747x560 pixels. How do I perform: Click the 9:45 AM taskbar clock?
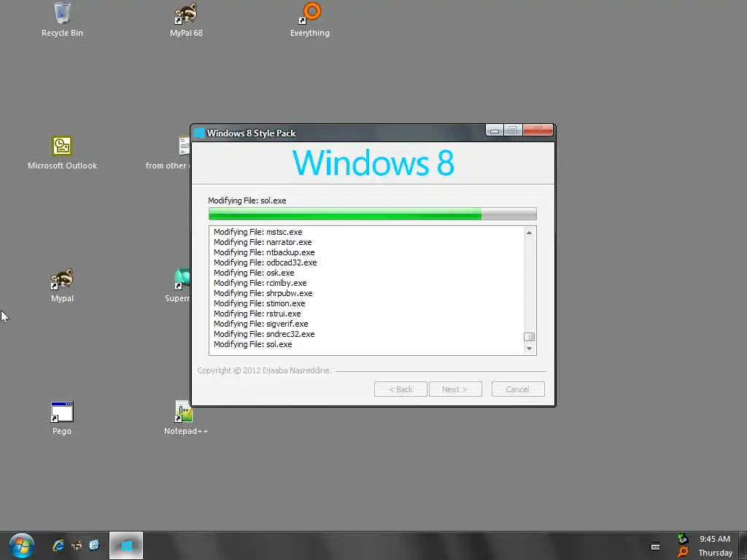tap(715, 539)
